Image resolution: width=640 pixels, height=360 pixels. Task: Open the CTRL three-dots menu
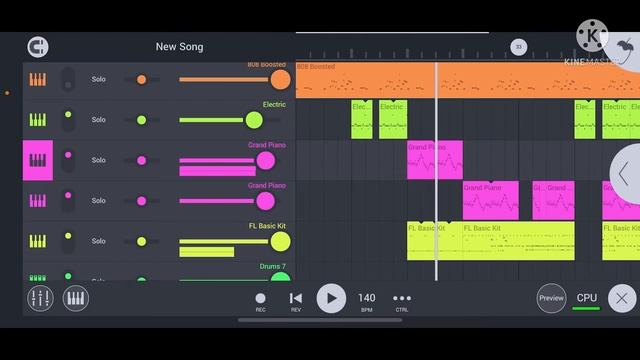pyautogui.click(x=402, y=302)
